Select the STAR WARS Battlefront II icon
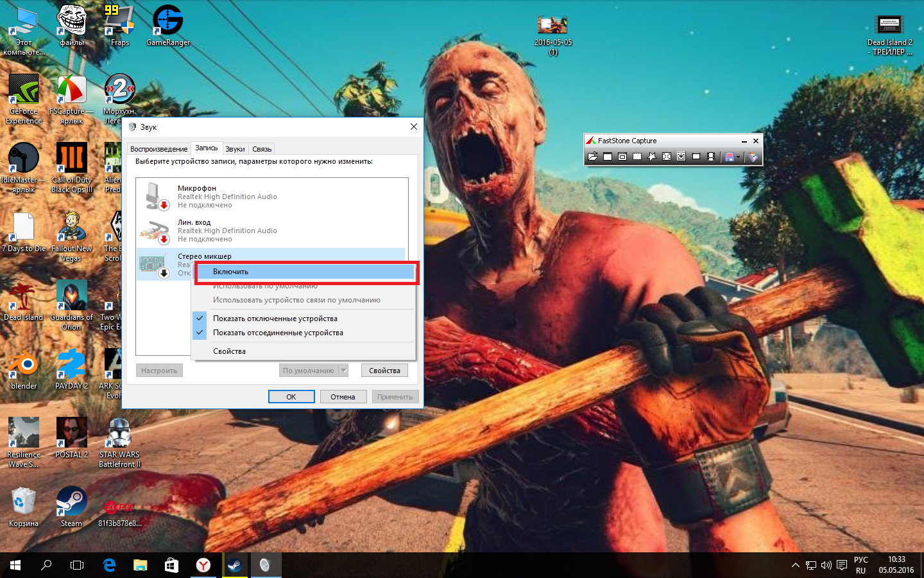Viewport: 924px width, 578px height. 119,442
